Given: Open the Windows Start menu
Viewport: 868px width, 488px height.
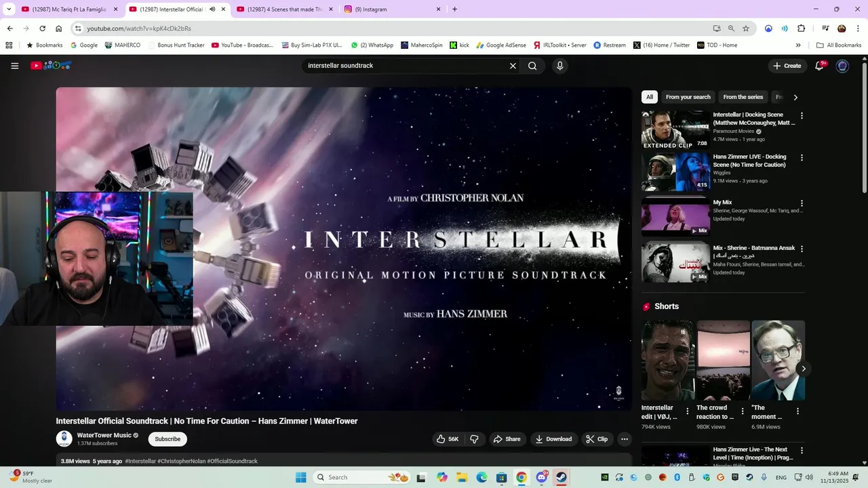Looking at the screenshot, I should (301, 477).
